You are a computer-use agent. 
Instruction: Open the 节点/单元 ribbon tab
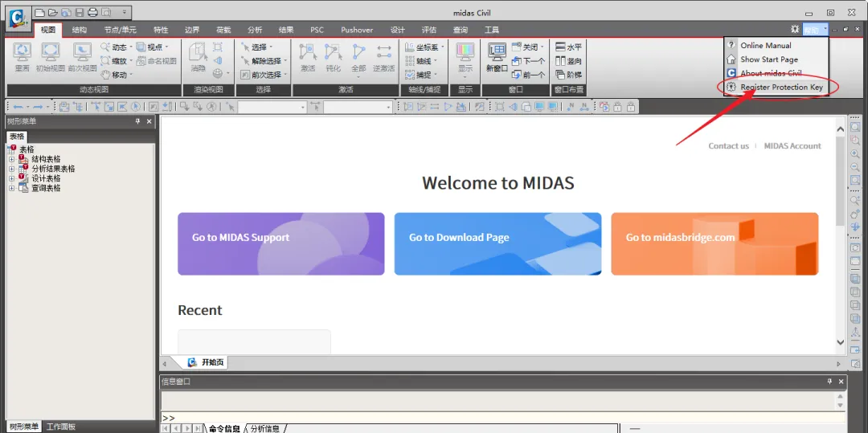pos(120,30)
